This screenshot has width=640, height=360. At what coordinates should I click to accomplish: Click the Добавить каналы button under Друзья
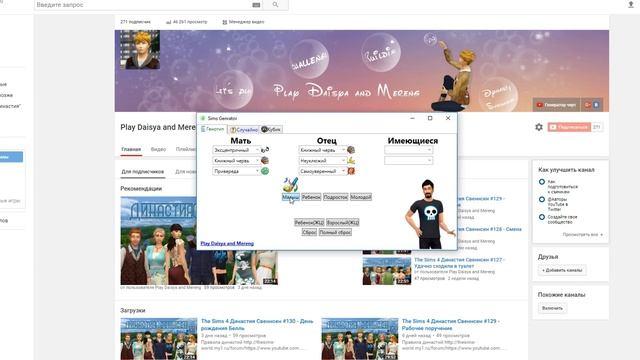tap(562, 270)
